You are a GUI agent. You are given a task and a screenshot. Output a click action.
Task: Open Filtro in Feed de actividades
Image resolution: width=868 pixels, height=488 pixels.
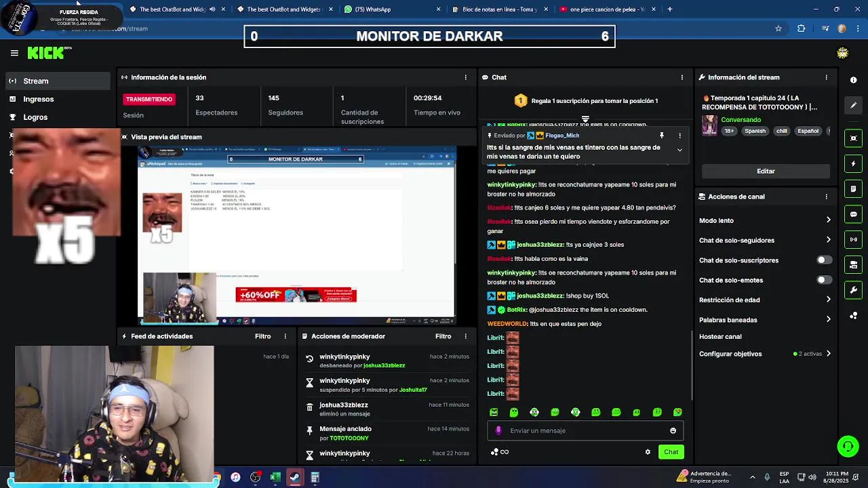tap(262, 336)
